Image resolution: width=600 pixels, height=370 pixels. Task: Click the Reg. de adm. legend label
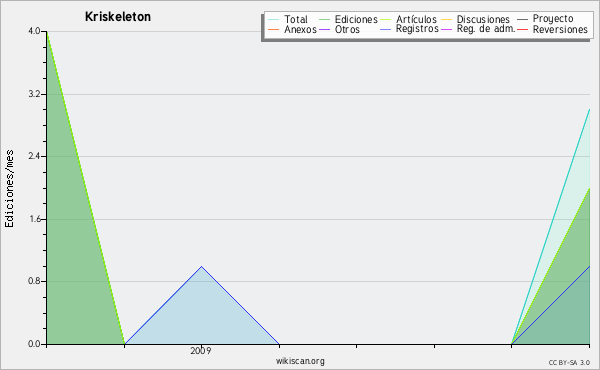coord(486,29)
